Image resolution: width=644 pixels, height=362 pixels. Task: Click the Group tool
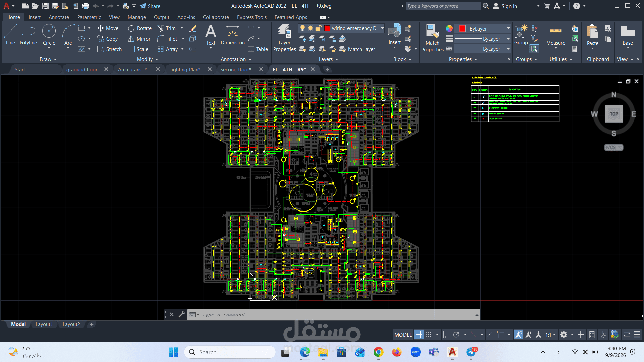coord(521,35)
